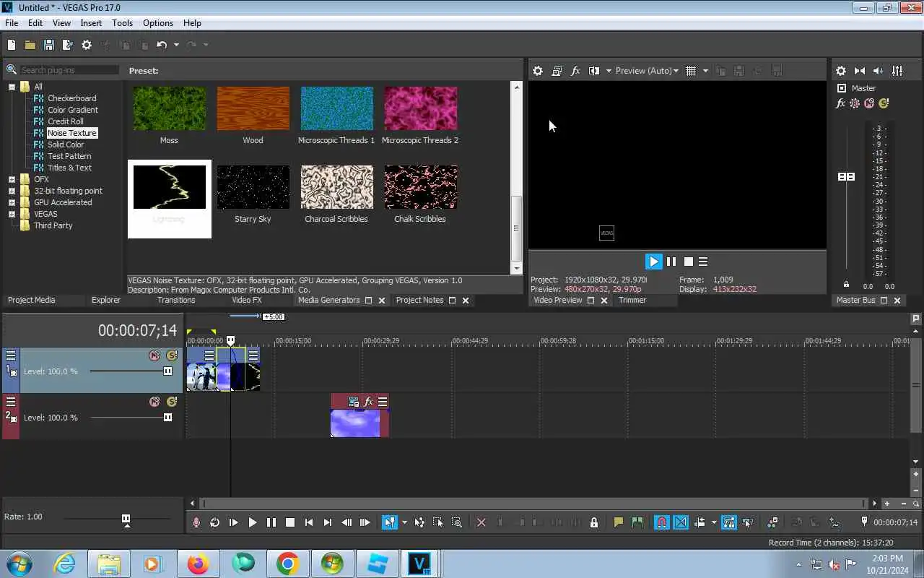Open the Insert menu
The height and width of the screenshot is (578, 924).
(x=91, y=23)
